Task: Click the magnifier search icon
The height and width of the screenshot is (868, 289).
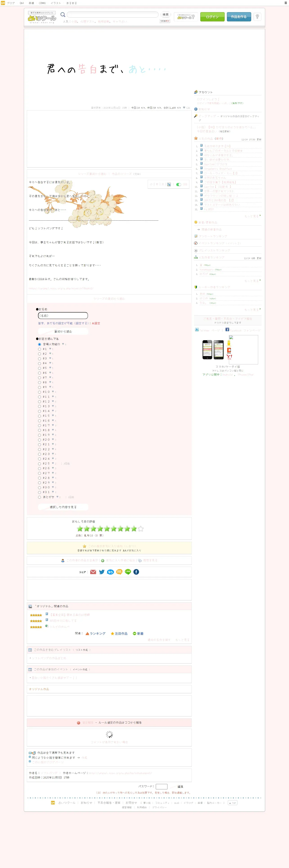Action: click(x=63, y=14)
